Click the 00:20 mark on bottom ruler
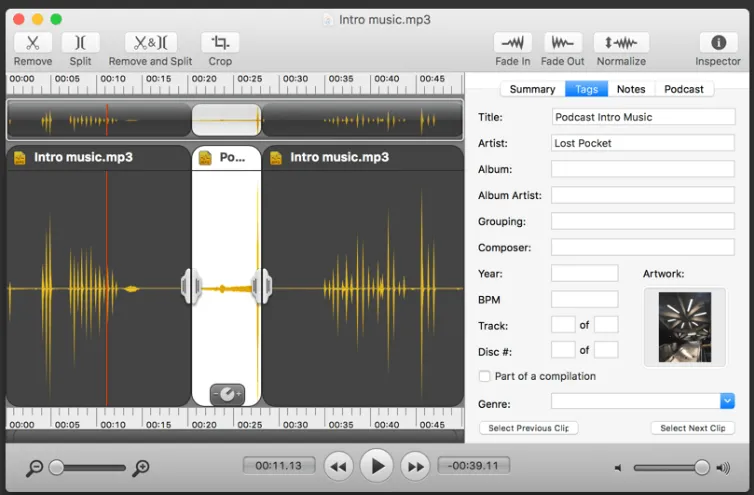The height and width of the screenshot is (495, 754). pyautogui.click(x=204, y=425)
